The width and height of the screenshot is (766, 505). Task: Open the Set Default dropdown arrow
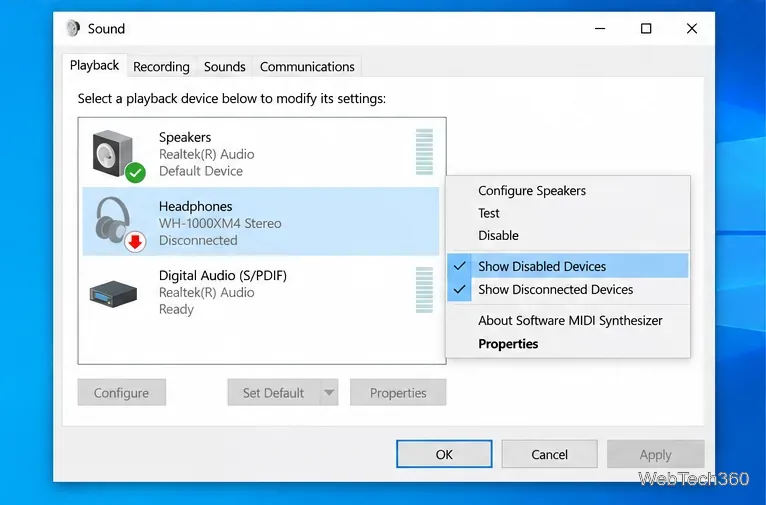point(330,393)
